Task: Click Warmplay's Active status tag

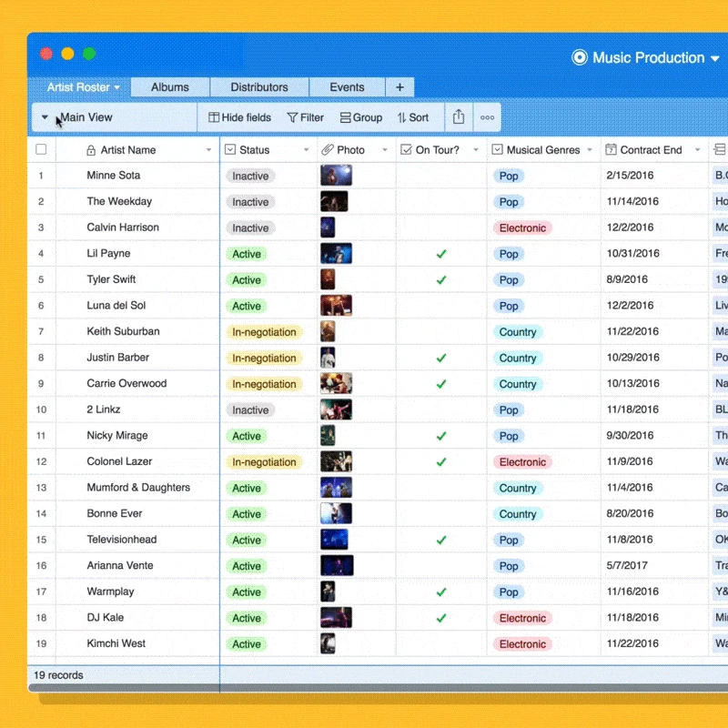Action: pos(247,592)
